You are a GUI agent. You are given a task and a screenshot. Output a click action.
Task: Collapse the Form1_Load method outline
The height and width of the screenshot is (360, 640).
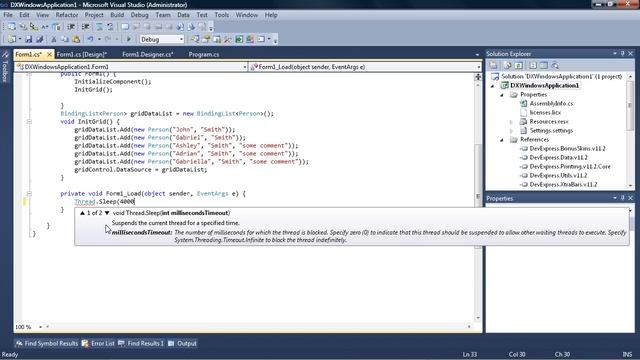[x=29, y=193]
